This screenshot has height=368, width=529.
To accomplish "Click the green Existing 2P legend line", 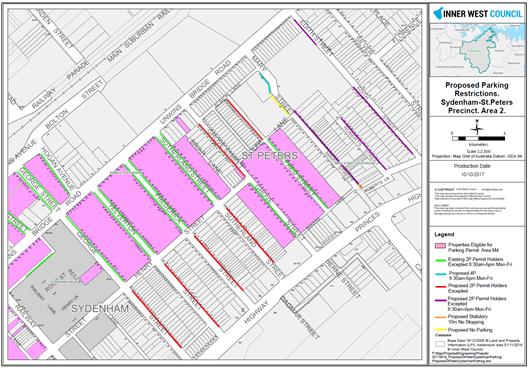I will [x=440, y=260].
